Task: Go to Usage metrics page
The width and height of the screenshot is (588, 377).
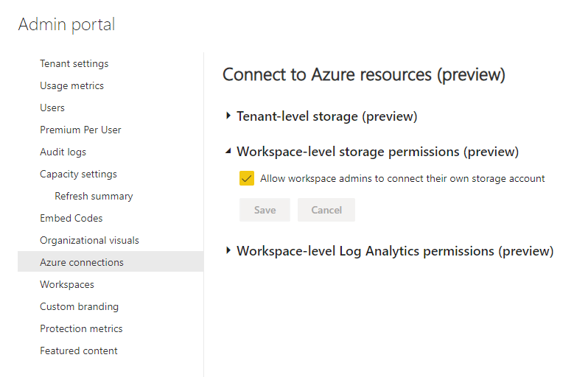Action: 71,86
